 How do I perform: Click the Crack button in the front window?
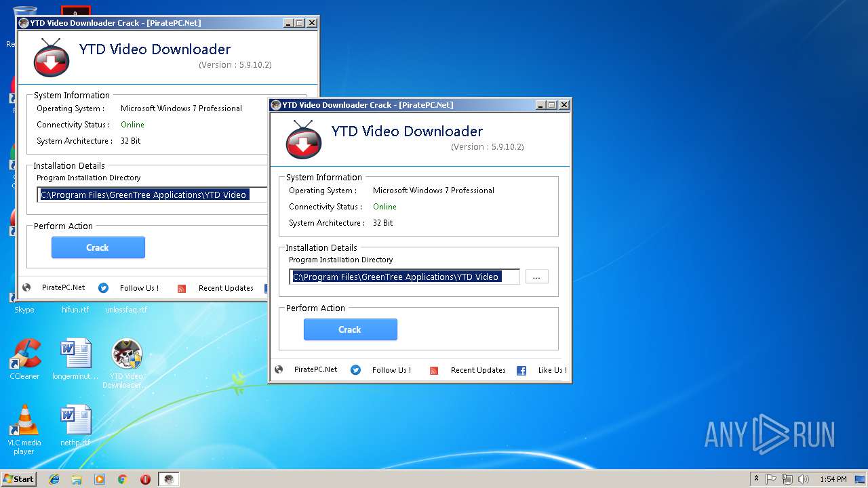[x=350, y=329]
